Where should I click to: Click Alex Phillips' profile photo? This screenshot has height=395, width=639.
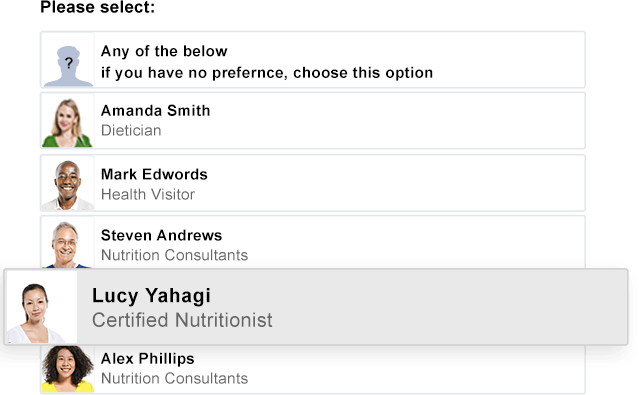click(67, 369)
